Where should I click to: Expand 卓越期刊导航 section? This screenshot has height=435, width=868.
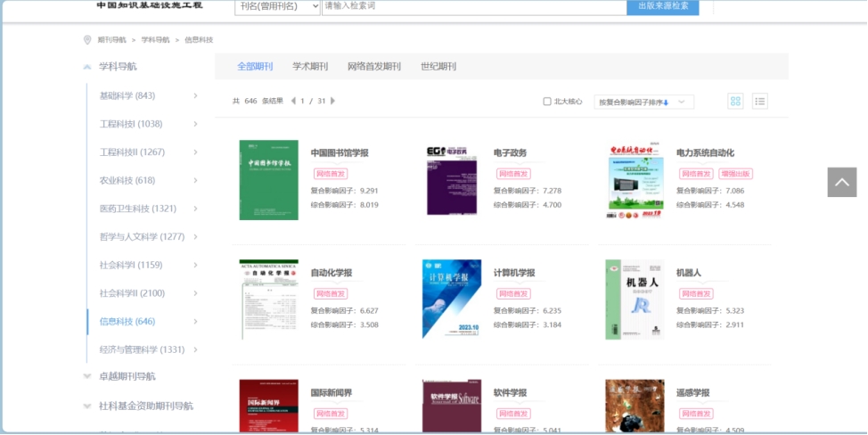point(87,376)
